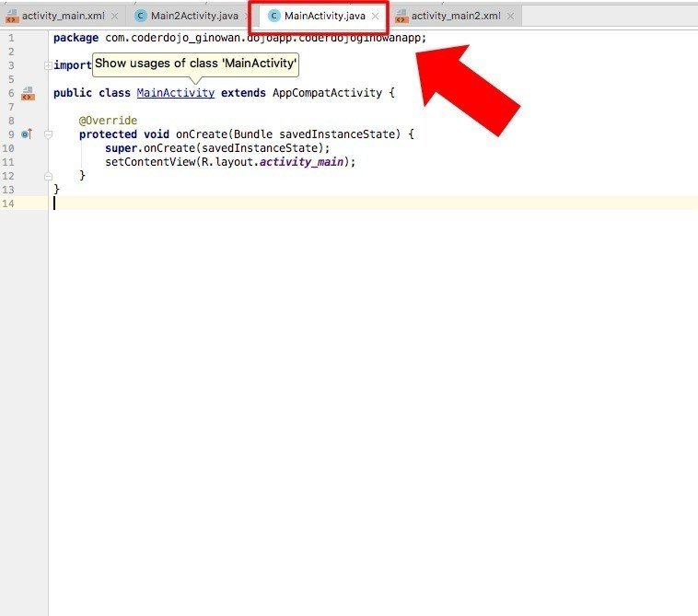Switch to the activity_main.xml tab
Screen dimensions: 698x616
click(x=63, y=16)
